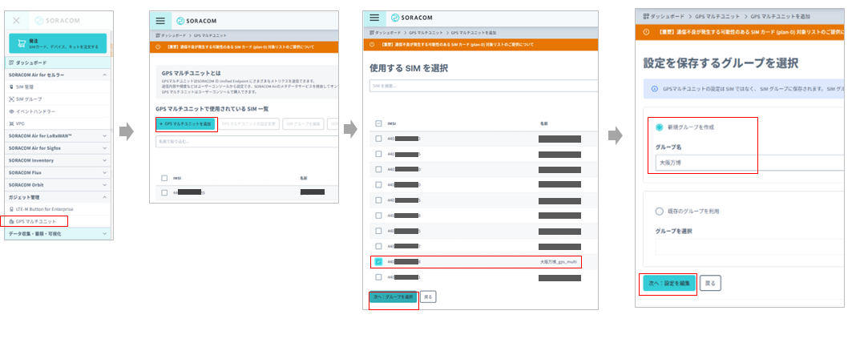868x359 pixels.
Task: Click dashboard icon in 使用する SIM を選択 breadcrumb
Action: 373,33
